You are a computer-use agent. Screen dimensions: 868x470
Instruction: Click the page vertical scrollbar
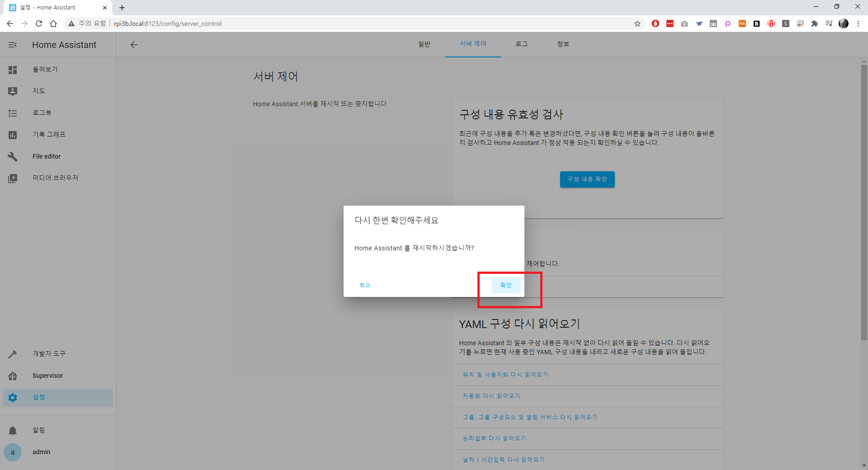tap(864, 202)
